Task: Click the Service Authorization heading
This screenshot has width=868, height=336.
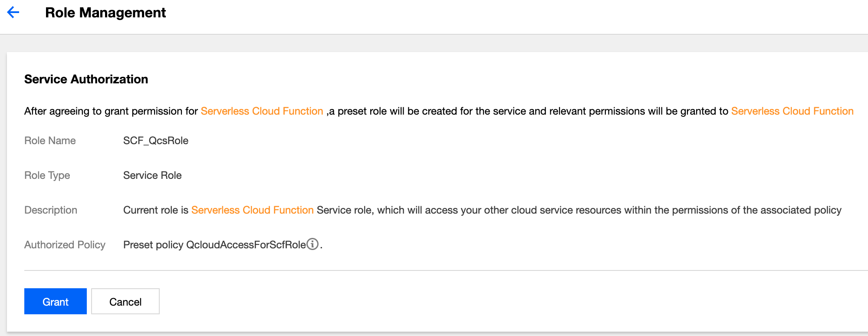Action: tap(86, 79)
